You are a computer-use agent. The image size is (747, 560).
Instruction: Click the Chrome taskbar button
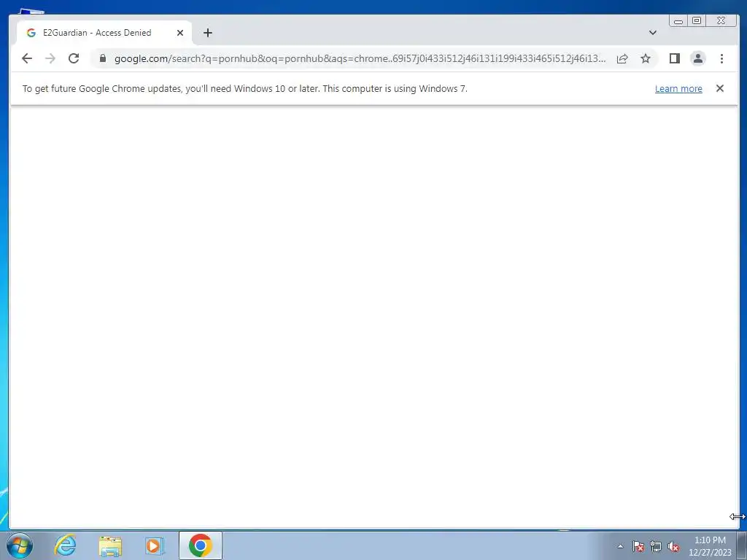[x=201, y=545]
